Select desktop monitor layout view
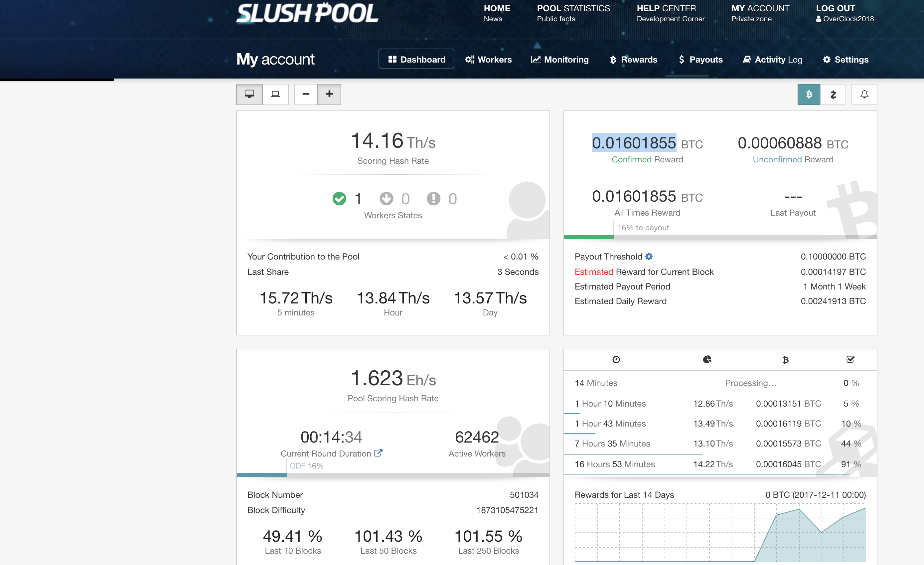 [249, 94]
